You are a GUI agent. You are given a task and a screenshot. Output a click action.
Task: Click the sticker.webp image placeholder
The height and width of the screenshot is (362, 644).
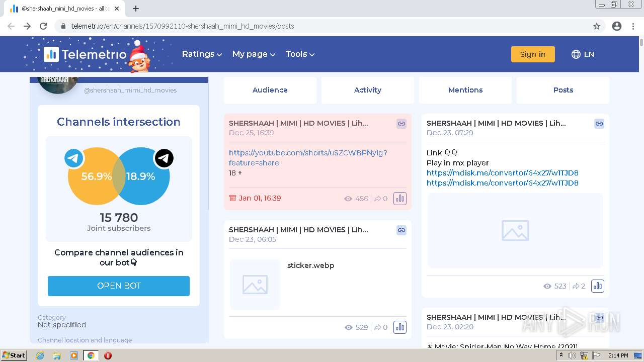[x=255, y=285]
